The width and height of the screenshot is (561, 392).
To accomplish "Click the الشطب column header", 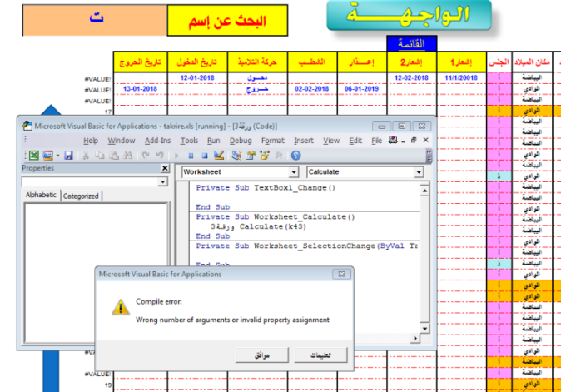I will pos(312,62).
